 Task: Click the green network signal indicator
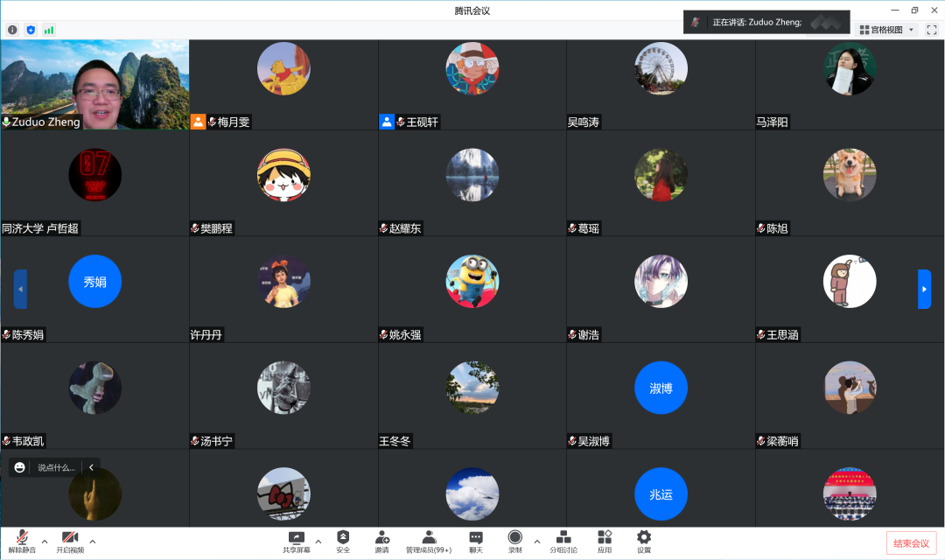(x=49, y=30)
